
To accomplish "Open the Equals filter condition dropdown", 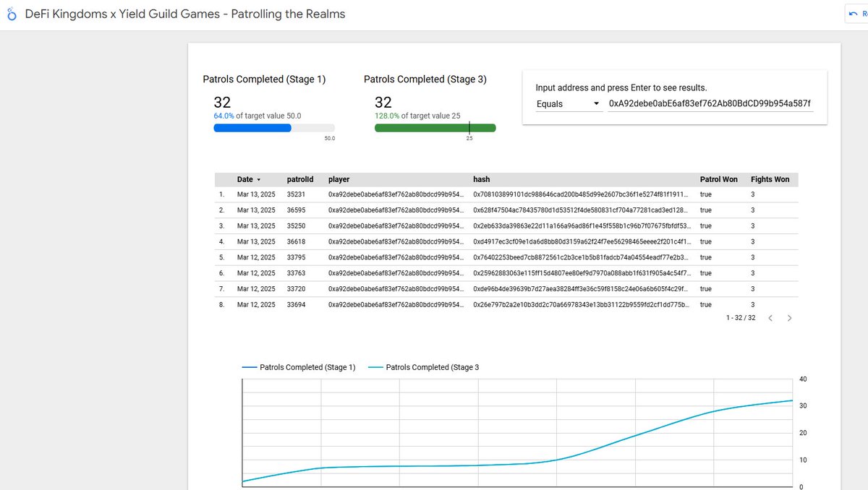I will (569, 104).
